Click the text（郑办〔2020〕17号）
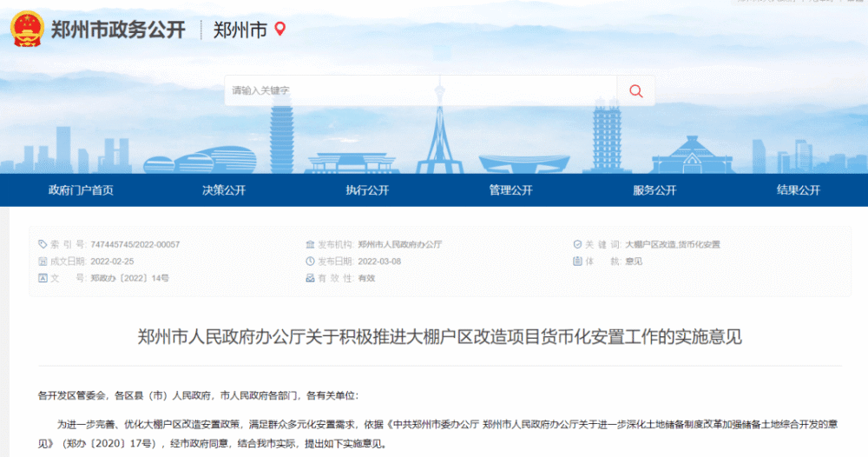868x457 pixels. tap(112, 444)
